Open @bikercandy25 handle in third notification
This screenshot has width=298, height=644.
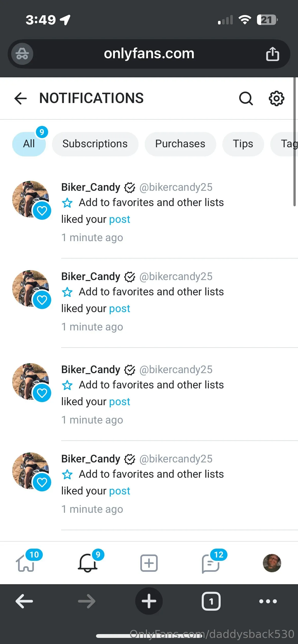click(x=176, y=370)
